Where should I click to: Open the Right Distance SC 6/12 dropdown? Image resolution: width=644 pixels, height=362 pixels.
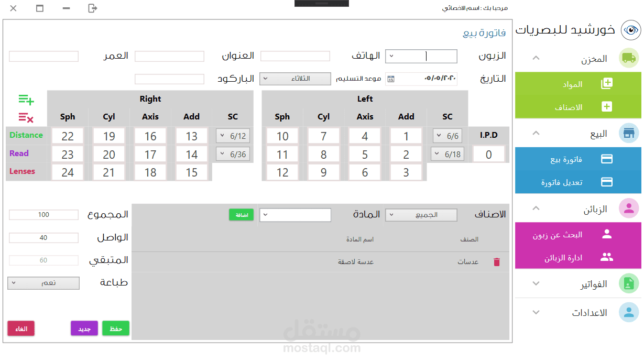233,136
